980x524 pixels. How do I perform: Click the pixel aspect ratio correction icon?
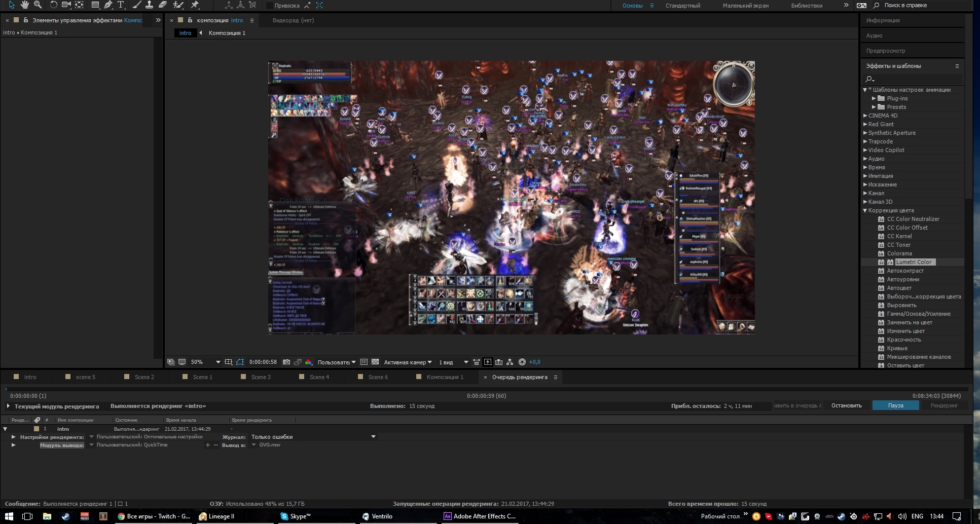[477, 362]
